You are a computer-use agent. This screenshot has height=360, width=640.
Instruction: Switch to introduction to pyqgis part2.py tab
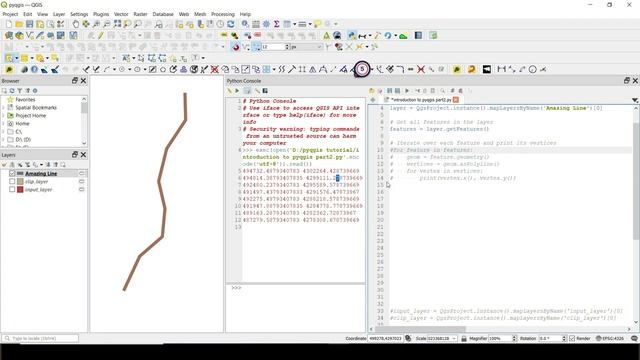(x=420, y=100)
